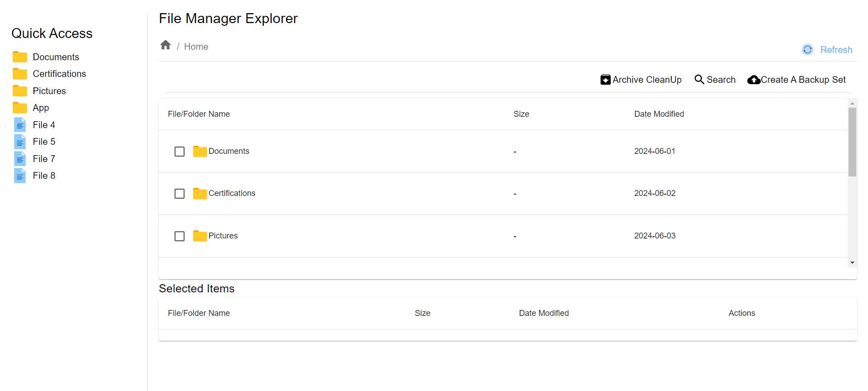Click the home icon in the breadcrumb
The image size is (868, 391).
coord(166,44)
